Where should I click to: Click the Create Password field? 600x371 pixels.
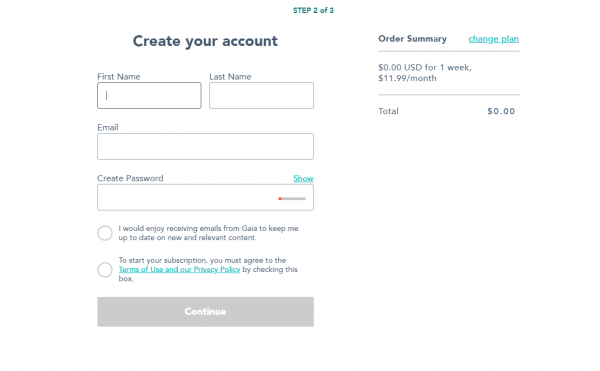click(x=205, y=197)
